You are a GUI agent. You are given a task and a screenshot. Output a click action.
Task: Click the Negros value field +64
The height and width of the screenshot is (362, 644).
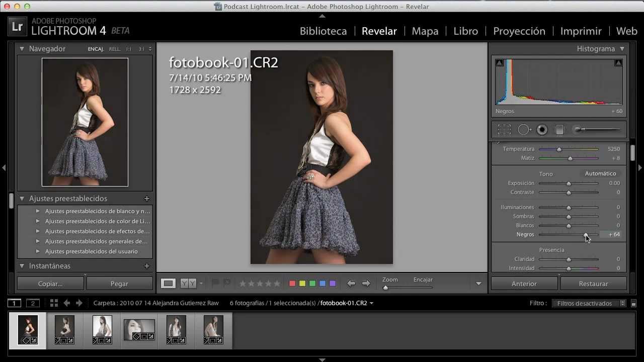pos(611,235)
